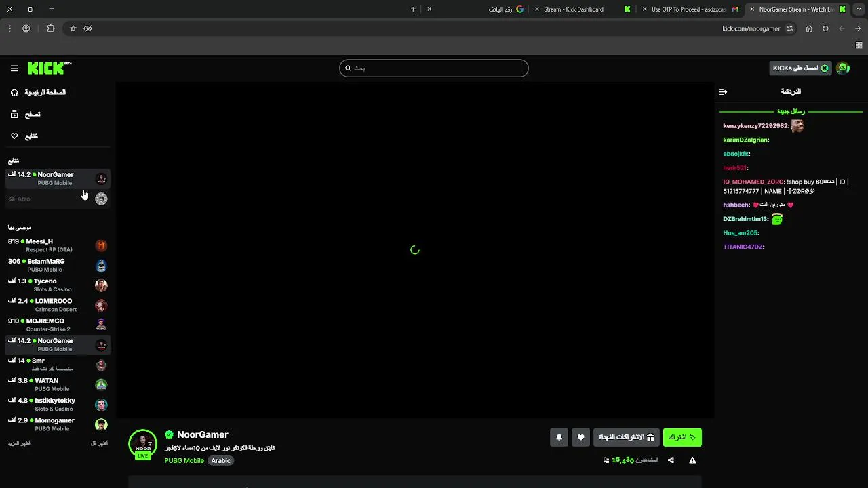Open the hamburger sidebar menu

[14, 68]
